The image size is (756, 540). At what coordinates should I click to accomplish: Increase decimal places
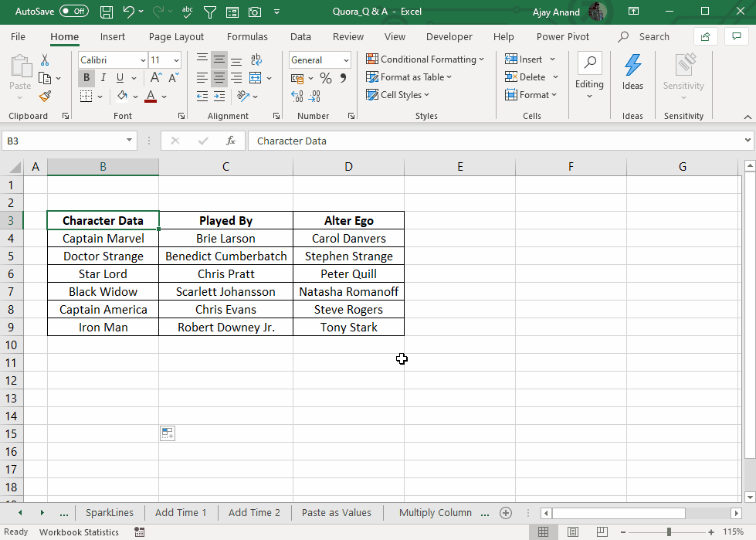tap(297, 97)
